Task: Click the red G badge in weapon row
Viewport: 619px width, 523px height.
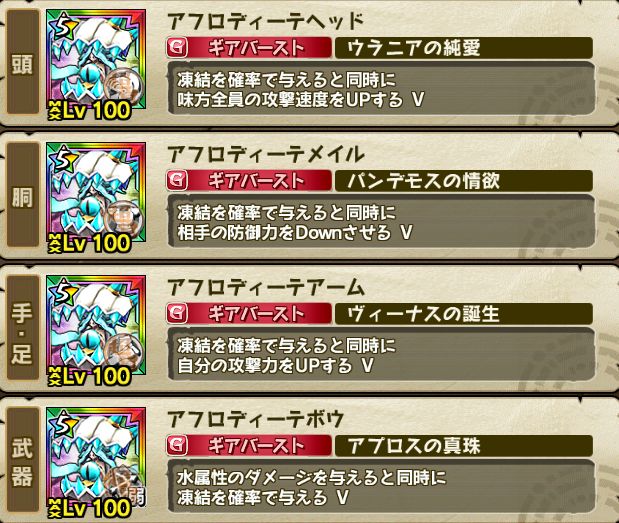Action: [177, 446]
